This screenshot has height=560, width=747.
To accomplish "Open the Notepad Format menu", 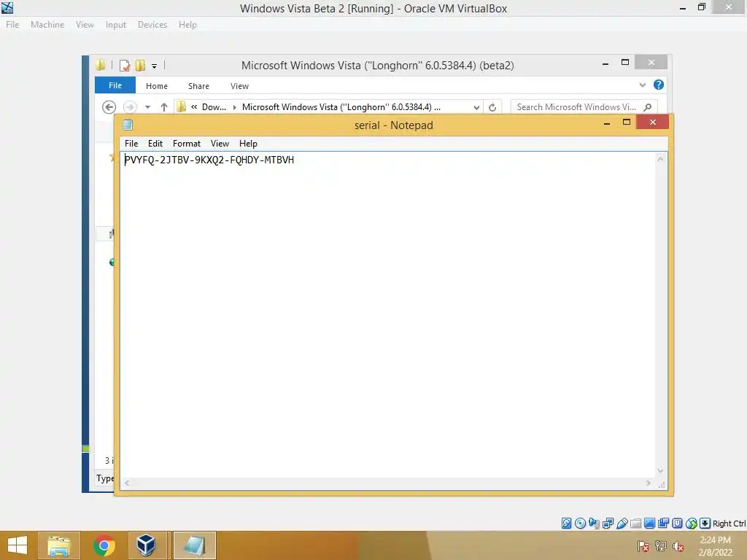I will (187, 144).
